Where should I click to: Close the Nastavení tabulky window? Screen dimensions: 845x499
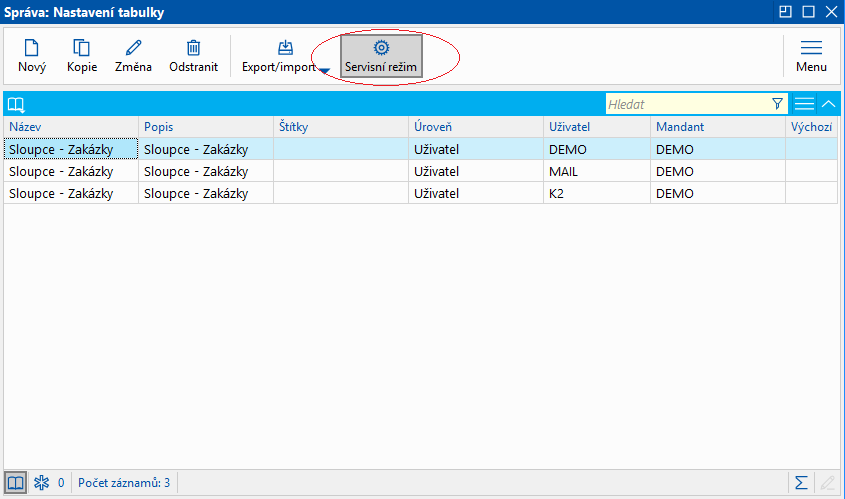832,11
